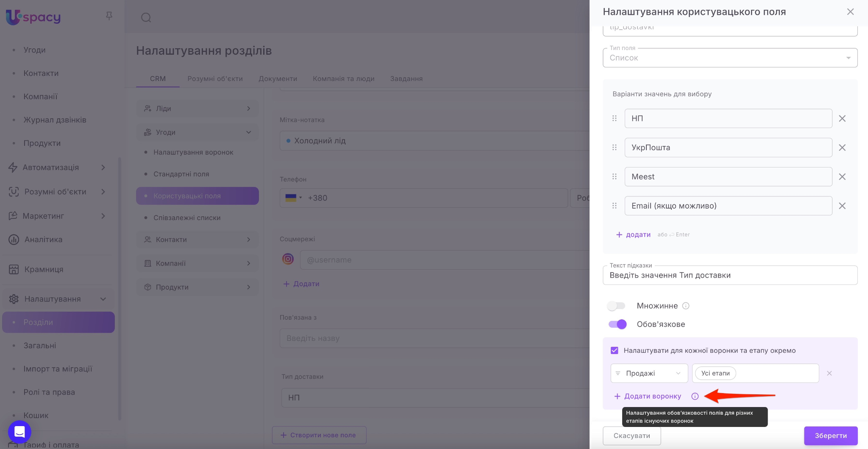
Task: Open the Продажі funnel dropdown
Action: [x=649, y=373]
